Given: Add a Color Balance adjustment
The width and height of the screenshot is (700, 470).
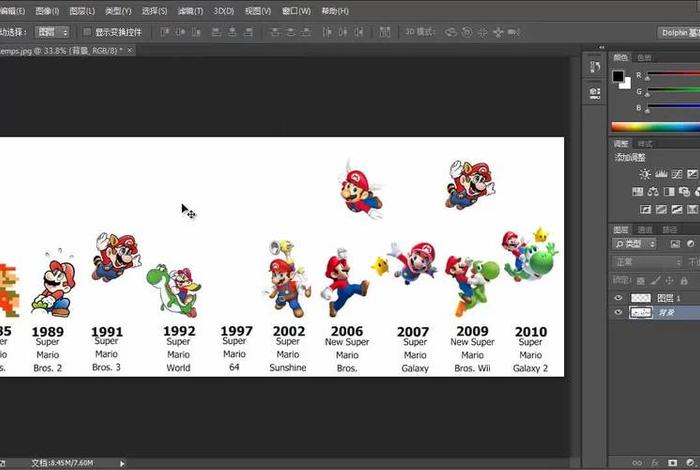Looking at the screenshot, I should 653,192.
